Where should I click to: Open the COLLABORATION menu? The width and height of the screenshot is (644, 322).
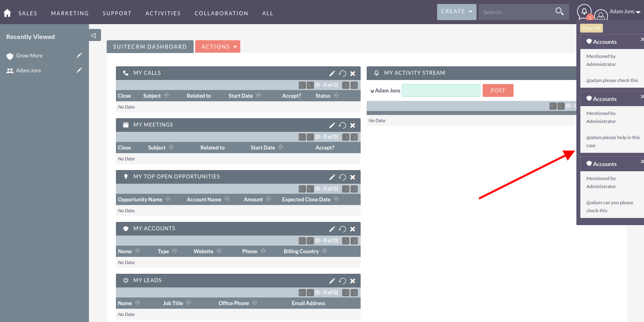point(221,13)
